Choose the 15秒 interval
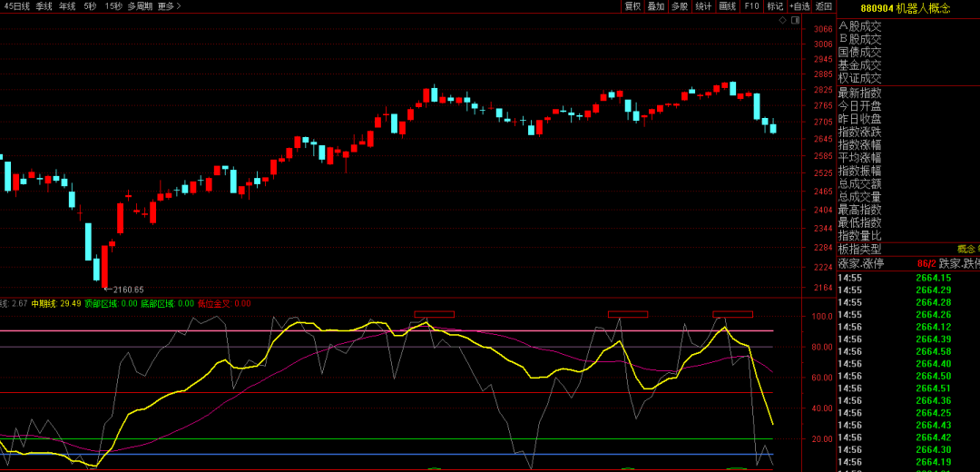Viewport: 980px width, 472px height. click(x=113, y=6)
